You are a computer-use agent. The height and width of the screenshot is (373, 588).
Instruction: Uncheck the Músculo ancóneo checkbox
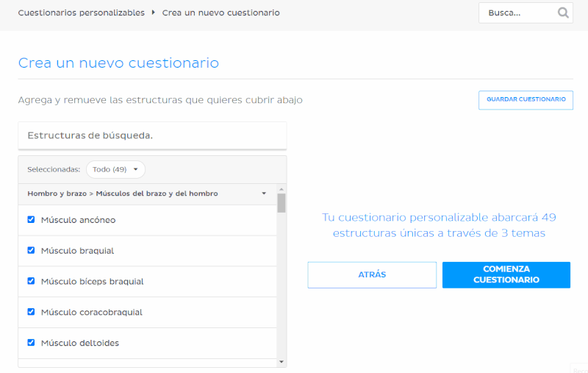click(x=31, y=219)
